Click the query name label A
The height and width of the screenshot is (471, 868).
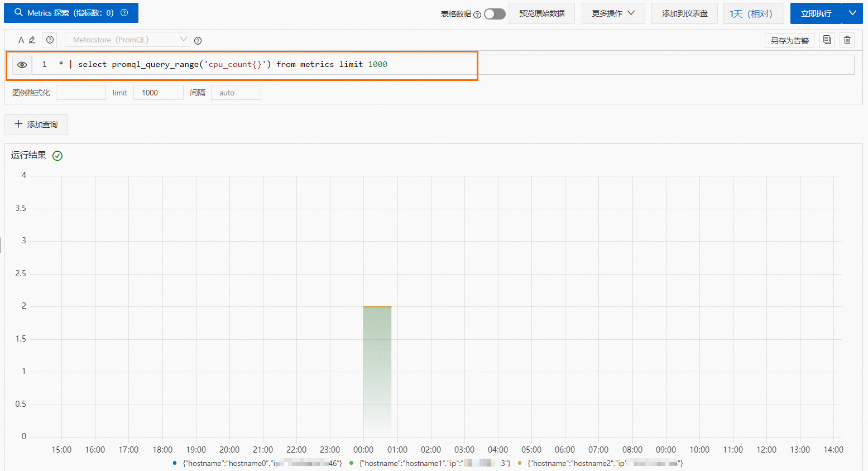[x=21, y=40]
